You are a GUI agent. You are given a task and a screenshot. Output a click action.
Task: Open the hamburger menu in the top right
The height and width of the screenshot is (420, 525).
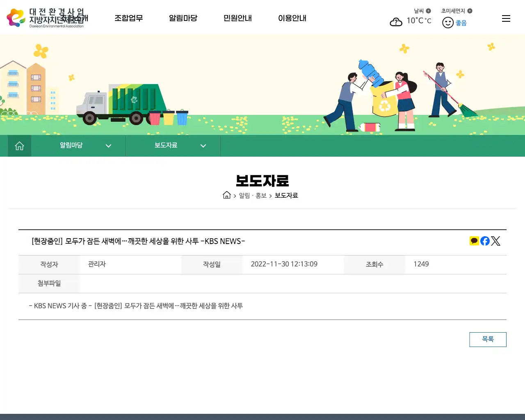(506, 18)
